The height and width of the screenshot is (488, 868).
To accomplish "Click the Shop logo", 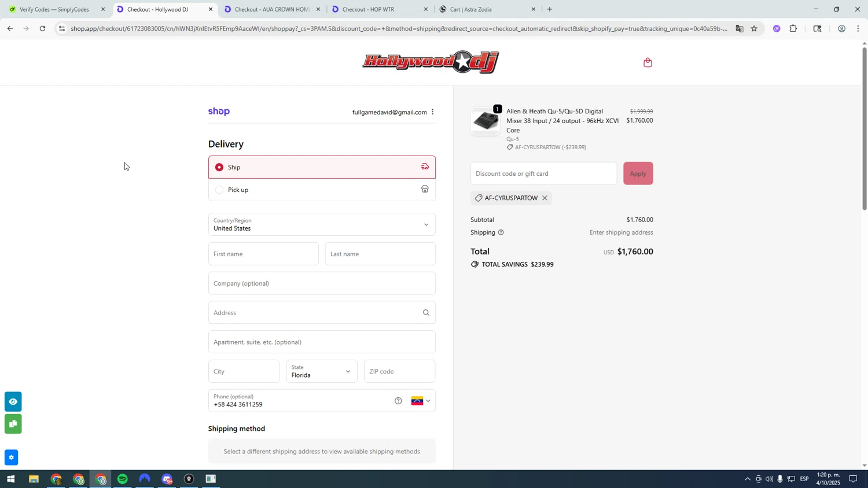I will click(x=219, y=112).
